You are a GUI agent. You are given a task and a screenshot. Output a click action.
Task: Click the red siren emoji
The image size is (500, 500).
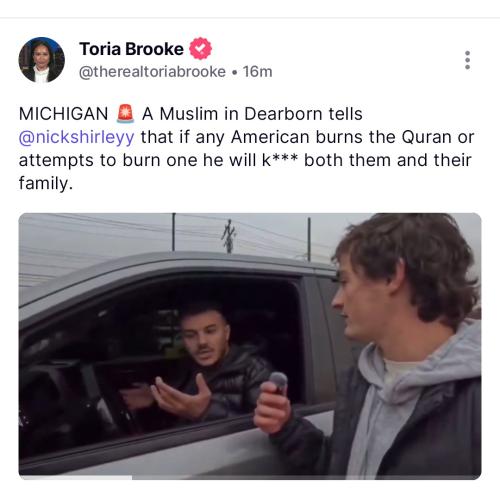tap(125, 113)
